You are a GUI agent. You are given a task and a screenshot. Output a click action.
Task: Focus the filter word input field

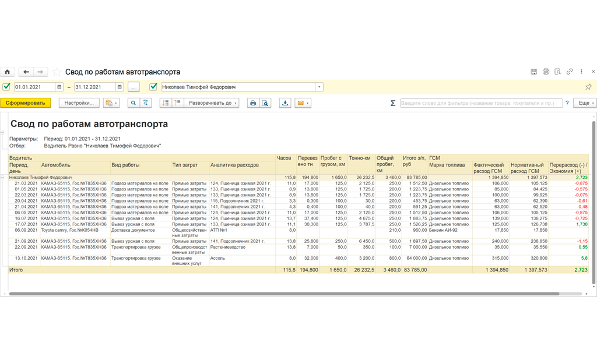(481, 103)
